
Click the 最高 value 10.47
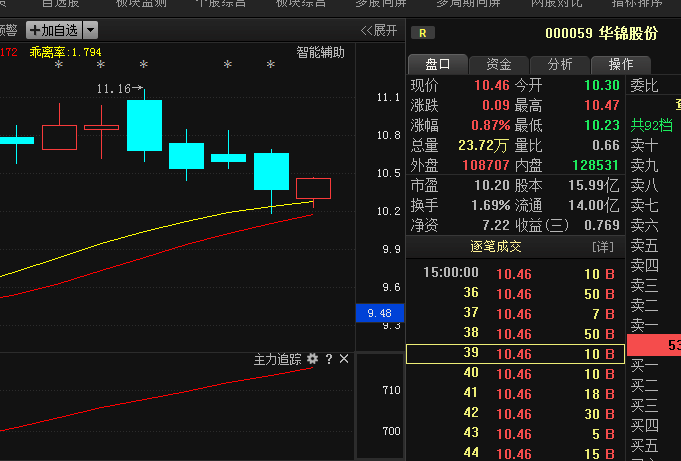coord(602,105)
